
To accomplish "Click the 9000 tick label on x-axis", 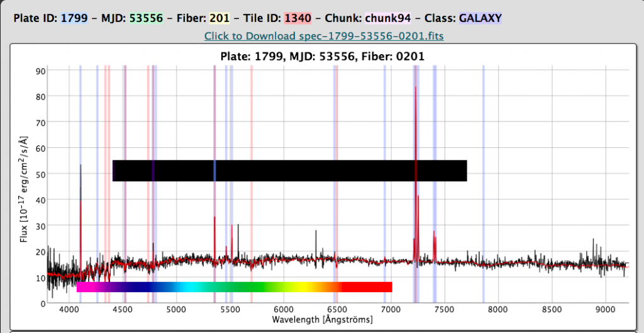I will coord(605,309).
